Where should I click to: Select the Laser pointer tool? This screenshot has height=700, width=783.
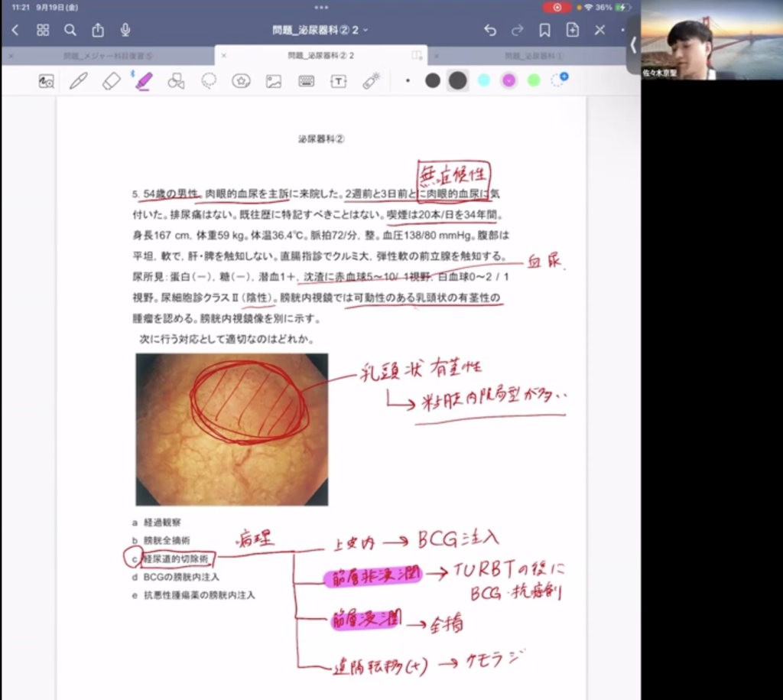370,80
